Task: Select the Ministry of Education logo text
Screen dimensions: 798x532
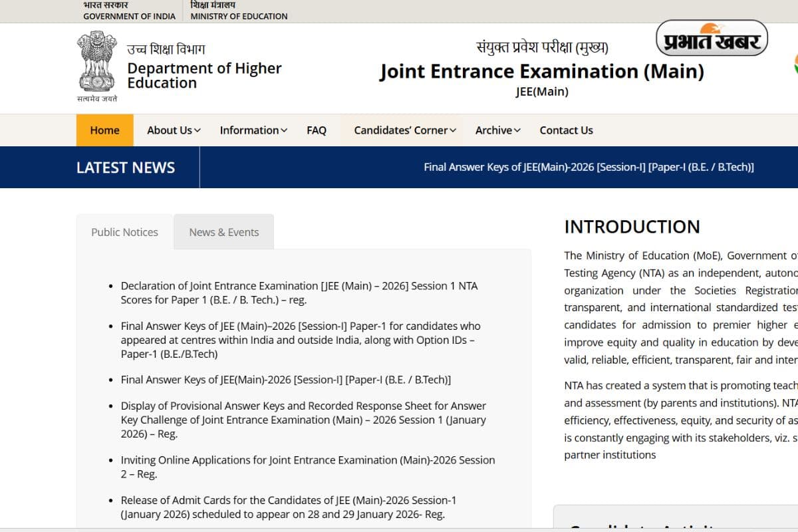Action: point(238,10)
